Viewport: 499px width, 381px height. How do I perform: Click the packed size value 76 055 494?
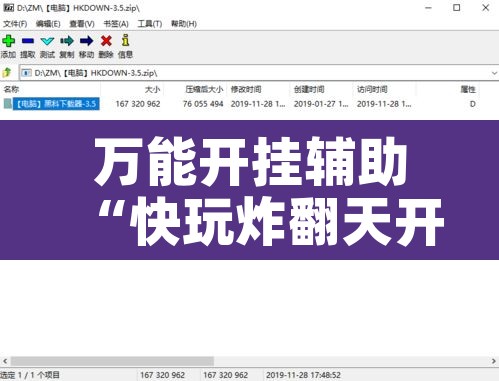click(x=203, y=104)
